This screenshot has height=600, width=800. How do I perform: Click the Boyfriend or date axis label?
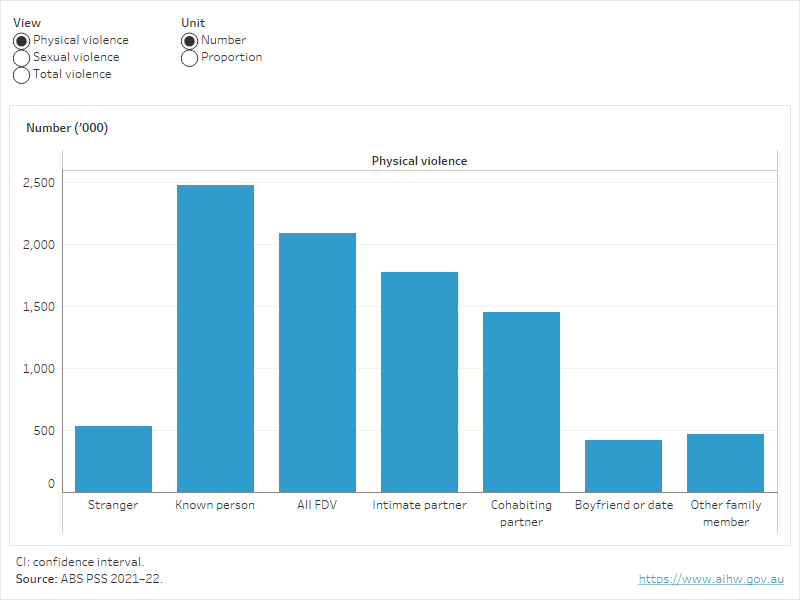tap(623, 505)
